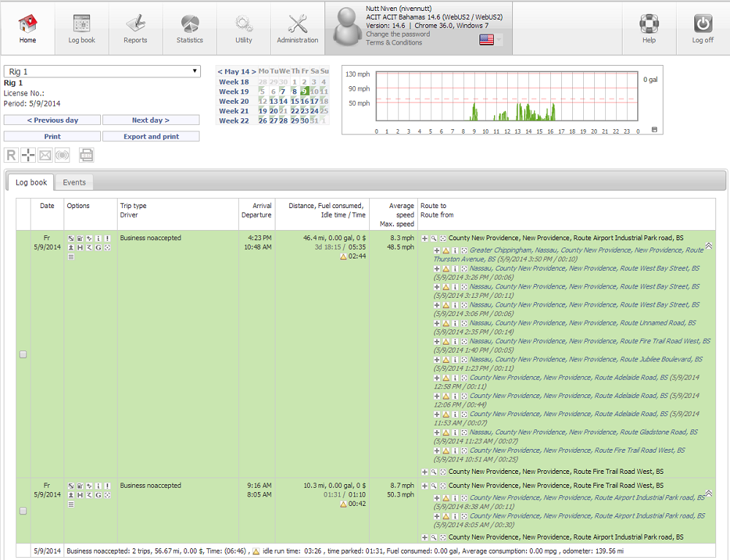Select day 26 in the May calendar
The height and width of the screenshot is (560, 730).
pyautogui.click(x=262, y=121)
